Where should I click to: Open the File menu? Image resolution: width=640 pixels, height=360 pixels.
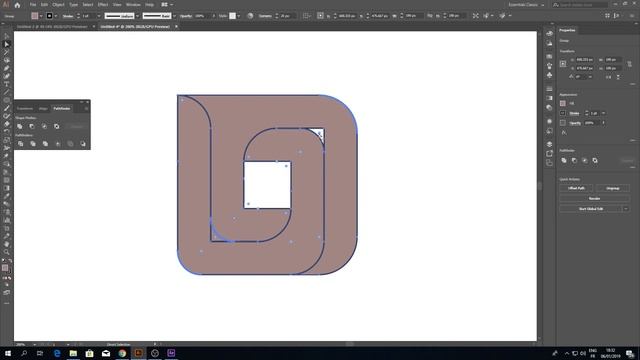point(33,5)
